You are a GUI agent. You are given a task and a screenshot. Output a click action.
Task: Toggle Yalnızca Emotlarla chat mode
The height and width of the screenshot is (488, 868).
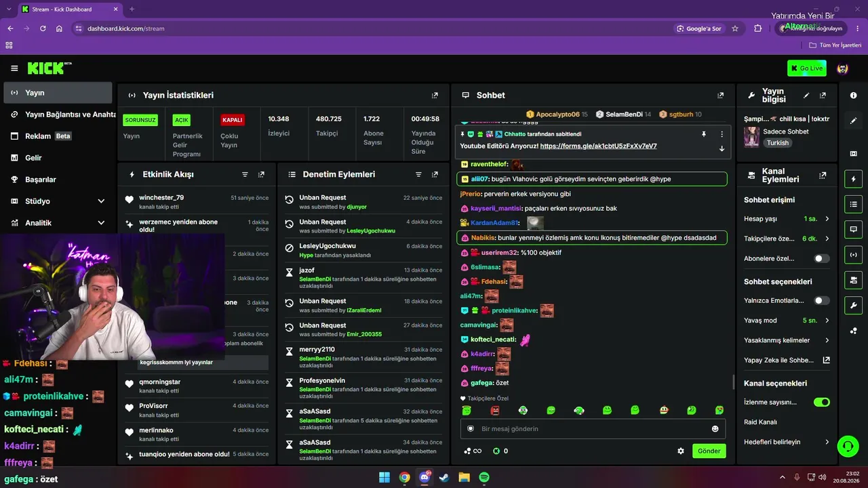click(821, 300)
